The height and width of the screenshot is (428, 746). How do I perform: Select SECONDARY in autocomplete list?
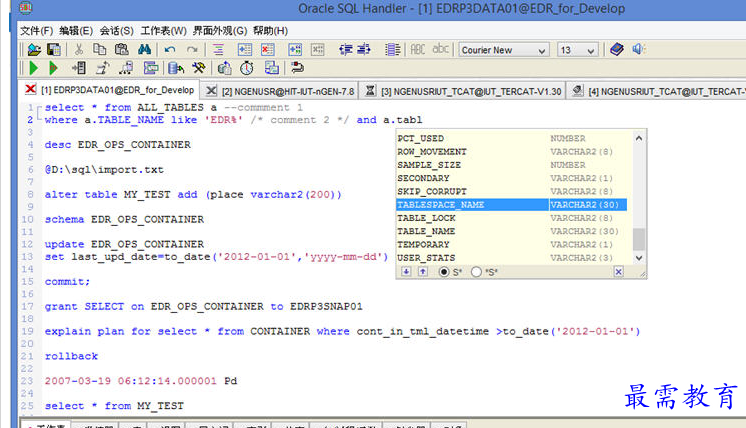[x=511, y=178]
